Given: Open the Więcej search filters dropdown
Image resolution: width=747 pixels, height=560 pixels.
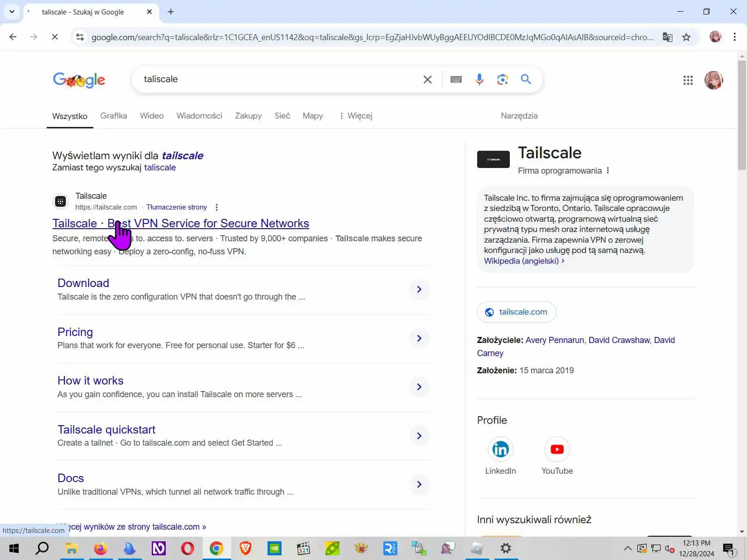Looking at the screenshot, I should click(356, 116).
